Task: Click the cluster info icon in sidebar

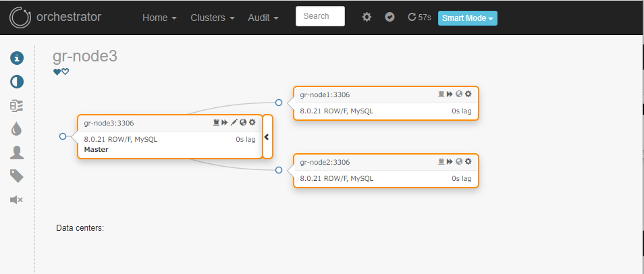Action: click(17, 58)
